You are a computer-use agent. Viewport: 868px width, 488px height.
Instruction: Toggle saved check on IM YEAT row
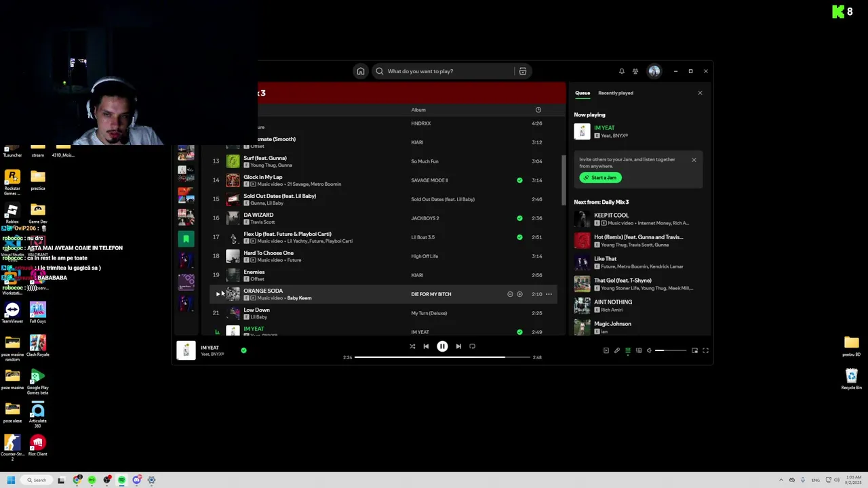point(519,332)
